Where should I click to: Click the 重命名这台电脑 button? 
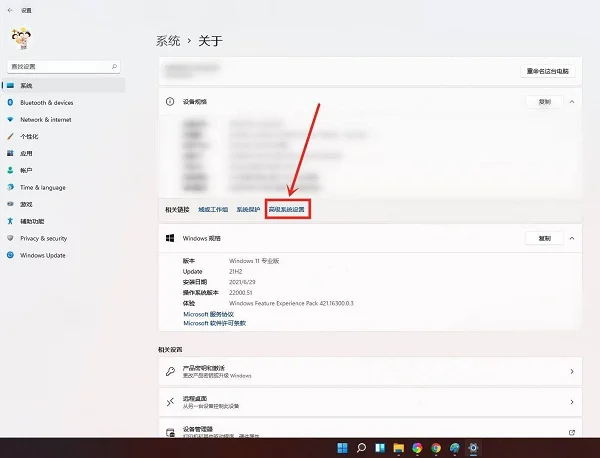click(548, 71)
